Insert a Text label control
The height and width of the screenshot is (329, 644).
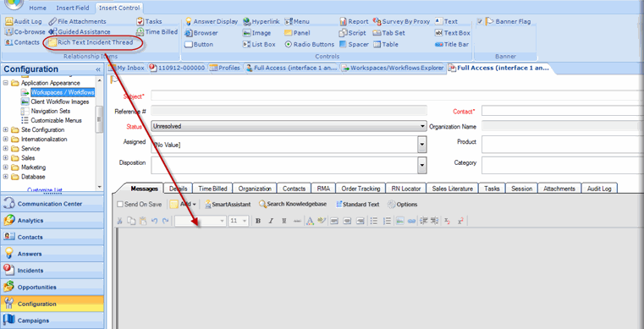(x=446, y=21)
